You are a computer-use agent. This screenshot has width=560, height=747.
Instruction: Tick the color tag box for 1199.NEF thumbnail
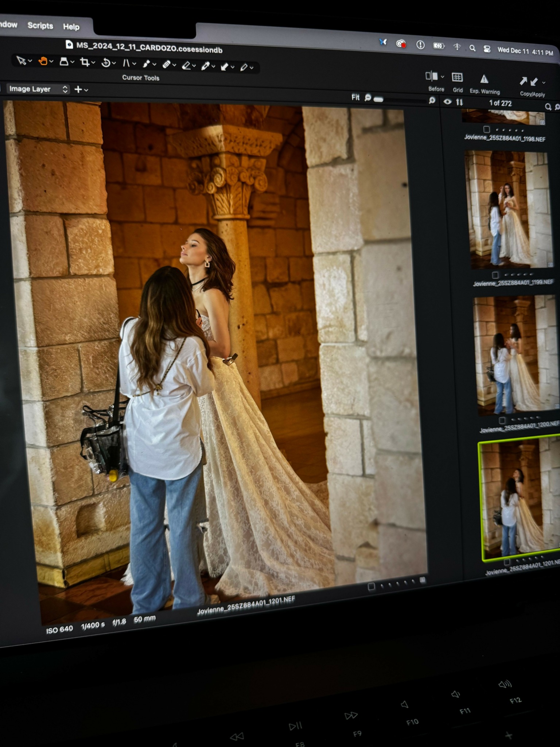(495, 275)
